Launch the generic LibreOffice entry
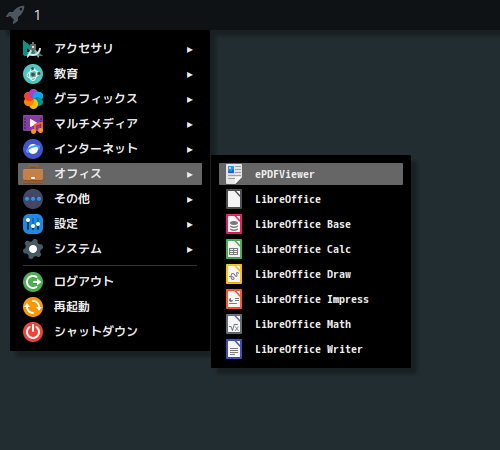The height and width of the screenshot is (450, 500). click(x=311, y=199)
